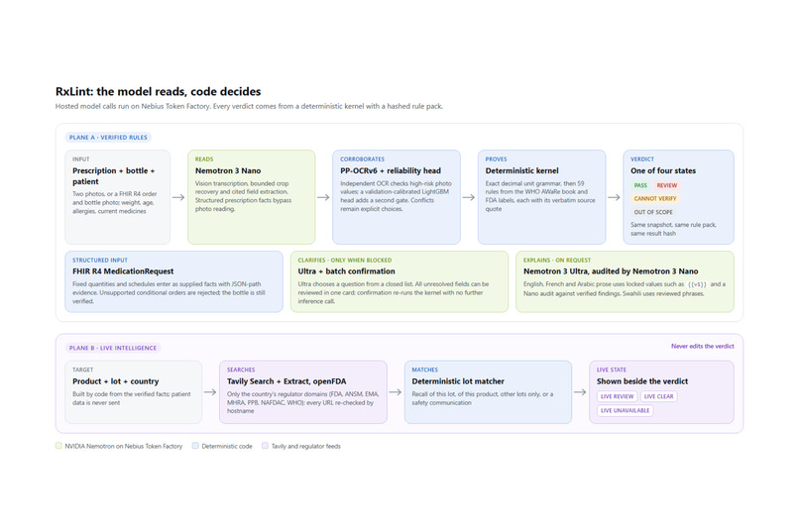The width and height of the screenshot is (799, 532).
Task: Click the purple Tavily and regulator feeds swatch
Action: [265, 446]
